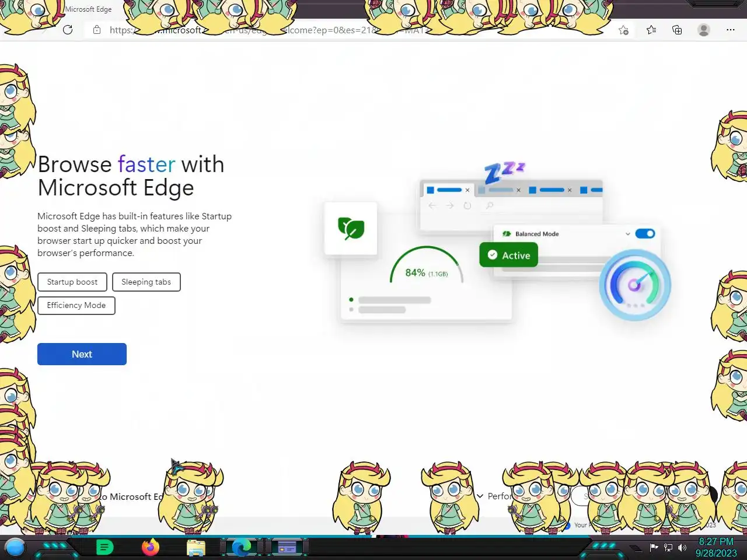Select the Startup boost button

[x=72, y=282]
